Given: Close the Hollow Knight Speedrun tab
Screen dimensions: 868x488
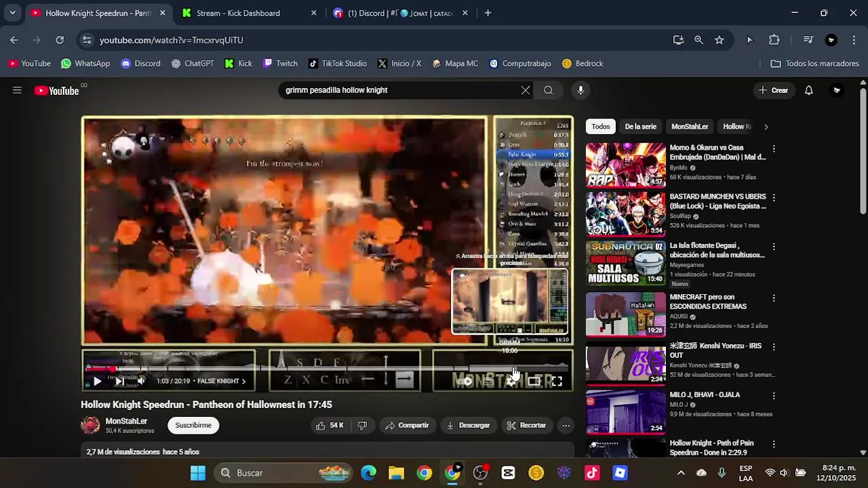Looking at the screenshot, I should 162,13.
